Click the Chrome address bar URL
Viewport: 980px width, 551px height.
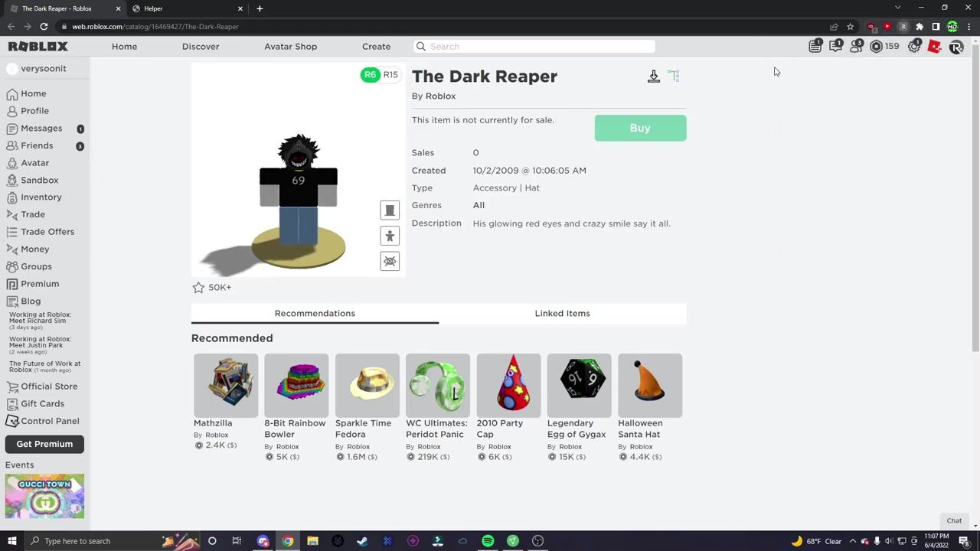point(155,27)
